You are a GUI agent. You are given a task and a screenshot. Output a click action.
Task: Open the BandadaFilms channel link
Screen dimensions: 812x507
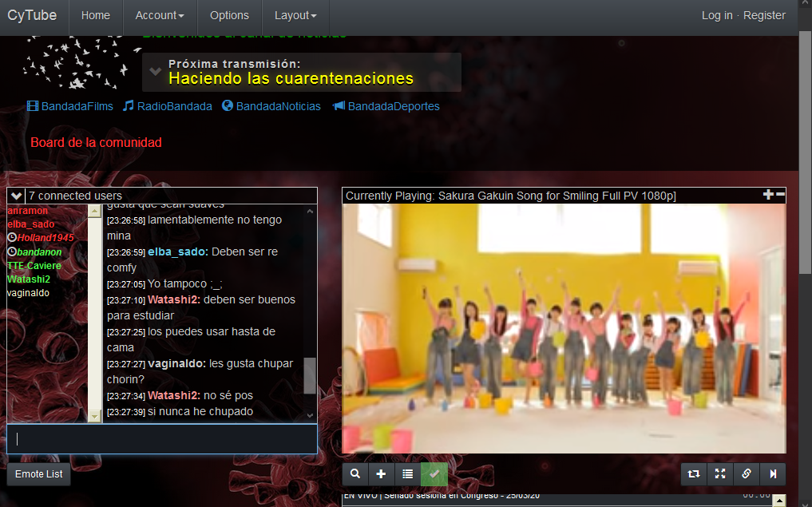pos(70,106)
